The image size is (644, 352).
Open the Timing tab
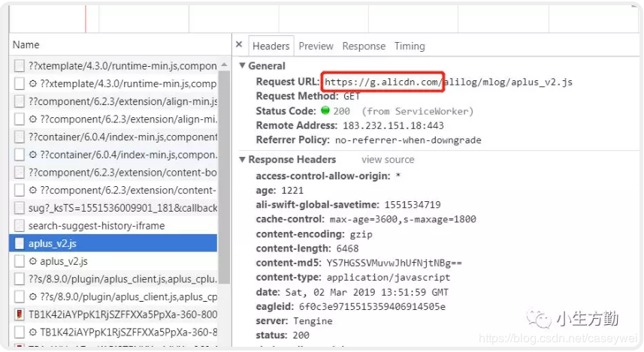(x=410, y=46)
